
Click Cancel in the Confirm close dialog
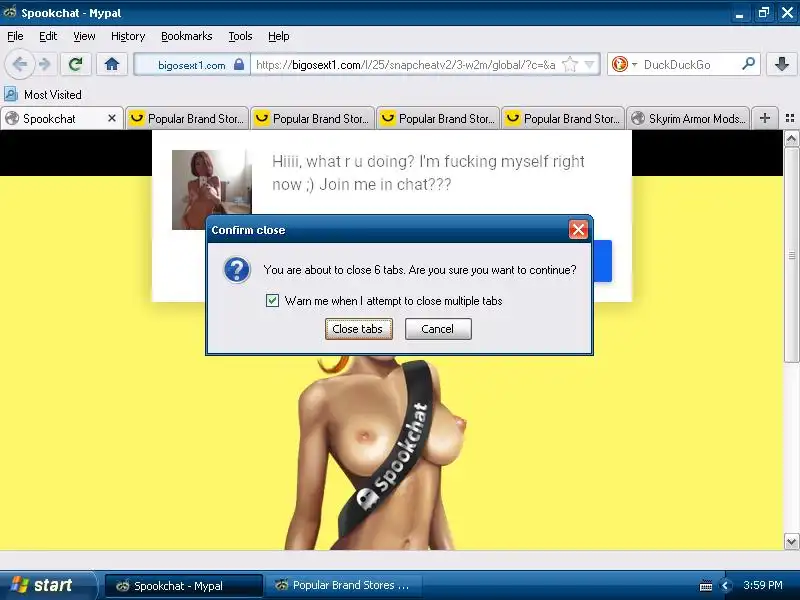(x=438, y=329)
